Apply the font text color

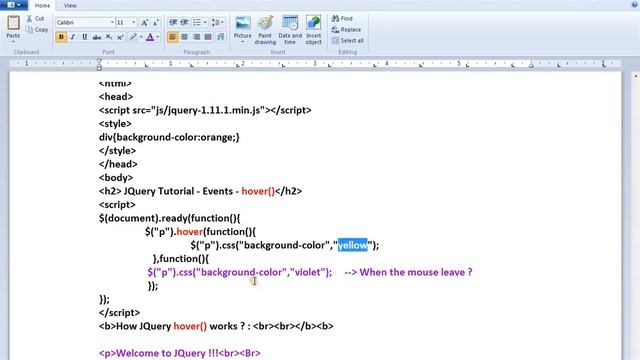coord(150,37)
